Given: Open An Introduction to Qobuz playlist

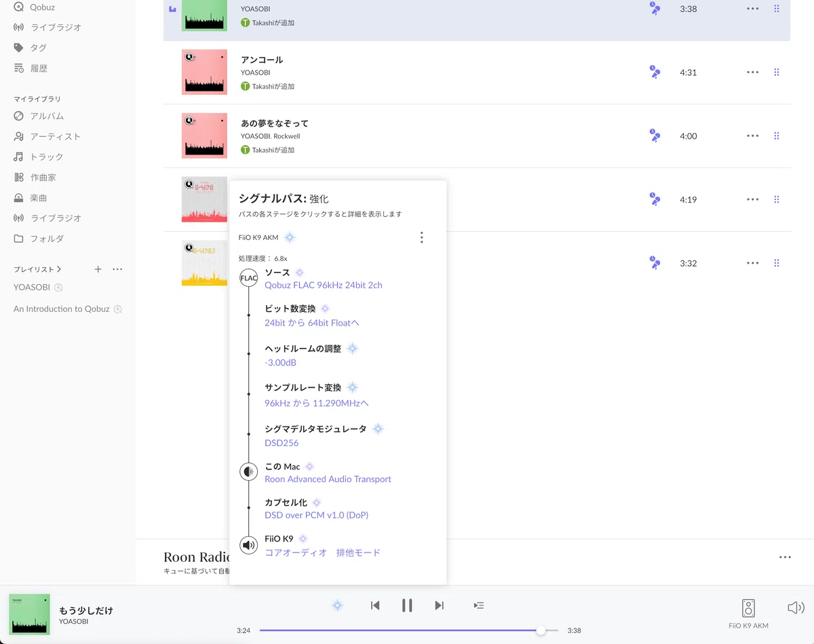Looking at the screenshot, I should 61,308.
